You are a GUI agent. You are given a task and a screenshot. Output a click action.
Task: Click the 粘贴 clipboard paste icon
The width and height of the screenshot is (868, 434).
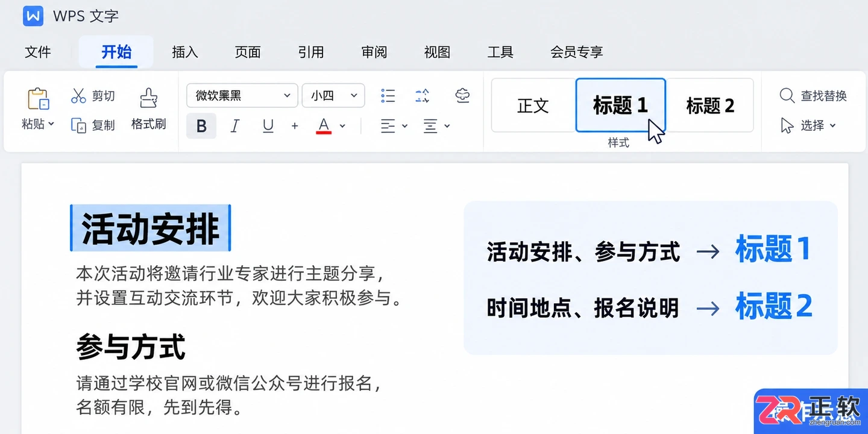coord(38,99)
